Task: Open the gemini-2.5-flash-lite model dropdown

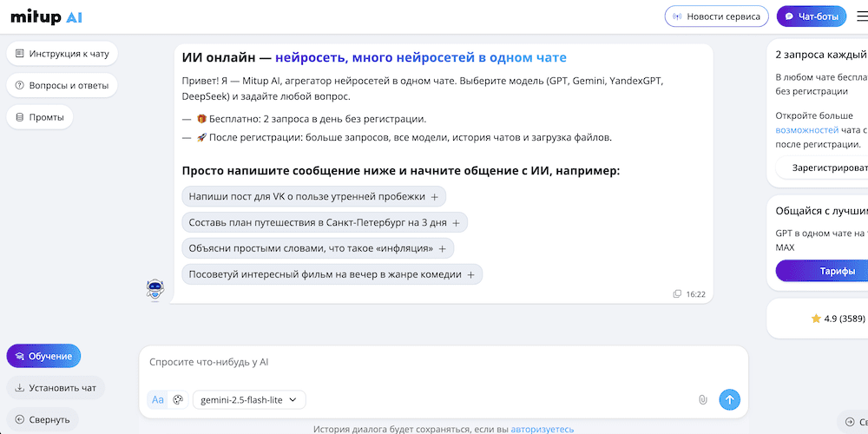Action: [x=249, y=399]
